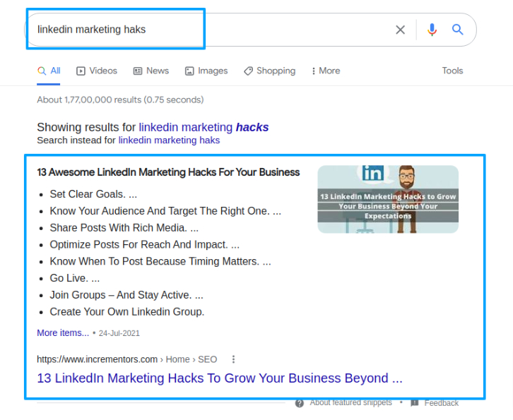The height and width of the screenshot is (420, 513).
Task: Click the 24-Jul-2021 date text
Action: [119, 333]
